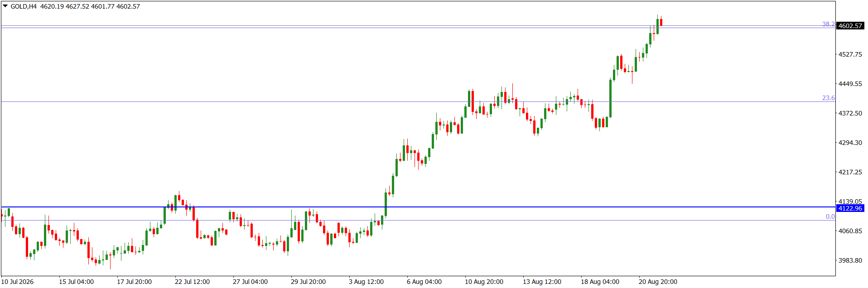Click the 6 Aug 04:00 time label

pyautogui.click(x=424, y=282)
